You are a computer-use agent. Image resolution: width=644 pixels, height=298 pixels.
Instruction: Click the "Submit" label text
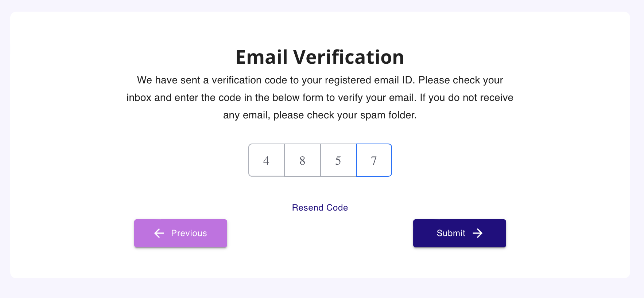[x=451, y=233]
